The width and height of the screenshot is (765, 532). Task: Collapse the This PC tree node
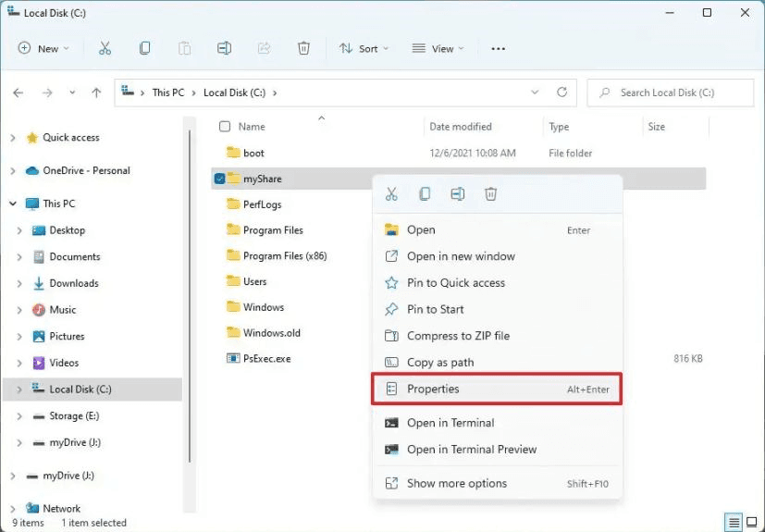(x=12, y=204)
